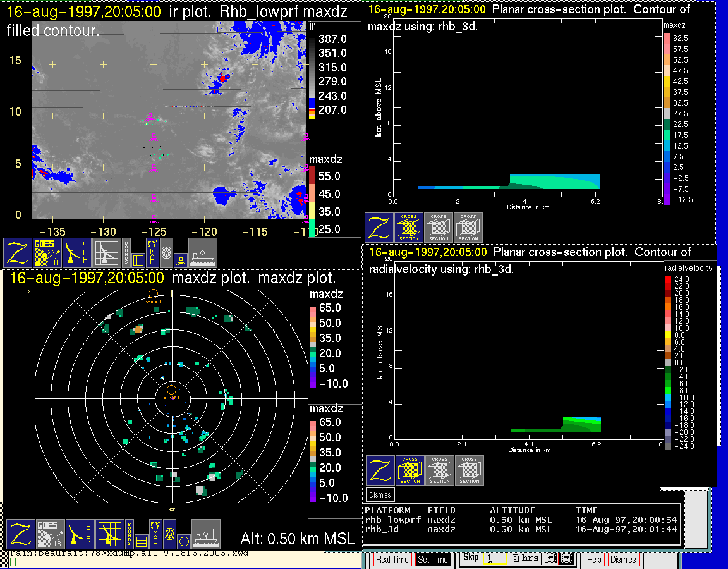Open the Z menu icon of the radial velocity plot
Screen dimensions: 728x569
[x=380, y=470]
